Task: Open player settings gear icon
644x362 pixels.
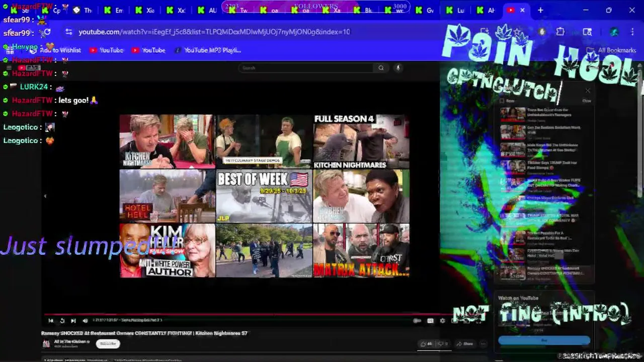Action: click(442, 320)
